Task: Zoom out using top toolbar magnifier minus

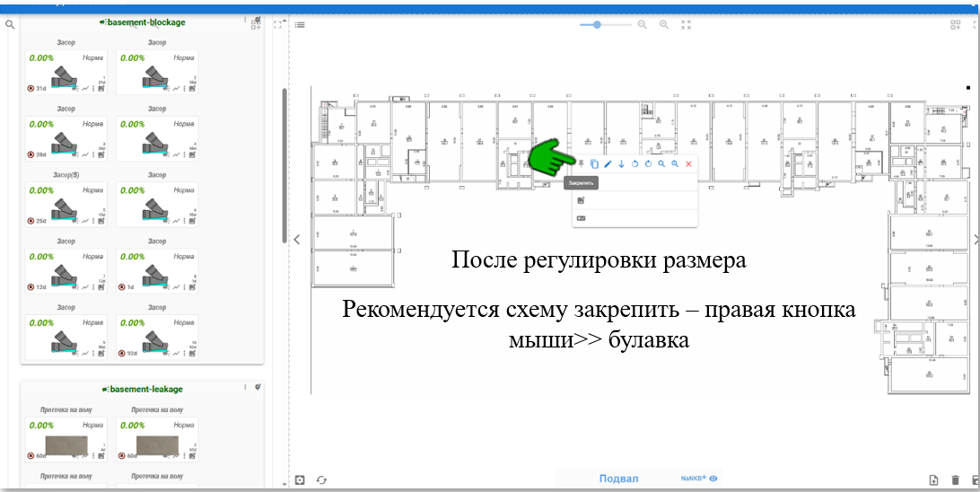Action: click(642, 24)
